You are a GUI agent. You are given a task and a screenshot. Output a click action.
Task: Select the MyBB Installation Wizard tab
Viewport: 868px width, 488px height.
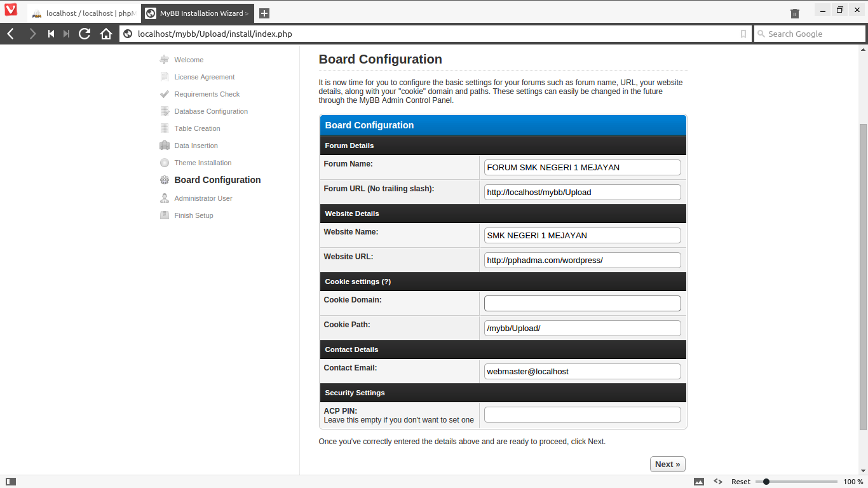(197, 13)
